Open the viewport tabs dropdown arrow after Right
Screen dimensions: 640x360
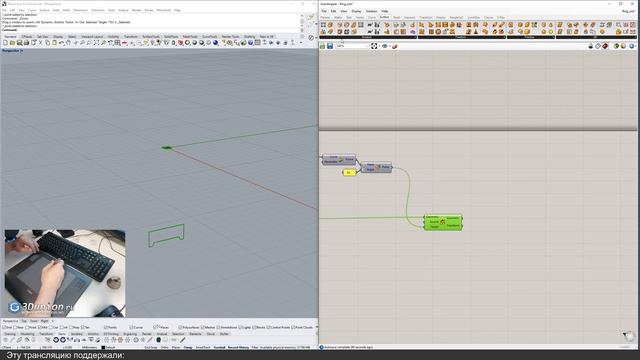pos(52,321)
